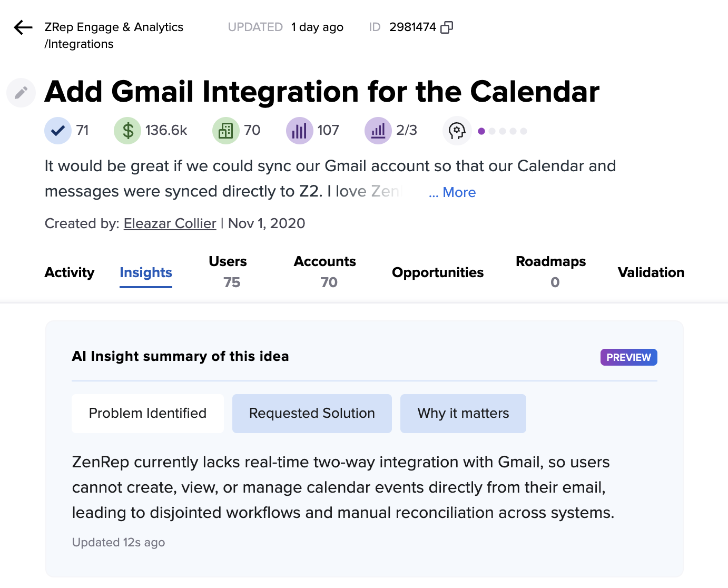
Task: Expand description with More link
Action: pyautogui.click(x=452, y=193)
